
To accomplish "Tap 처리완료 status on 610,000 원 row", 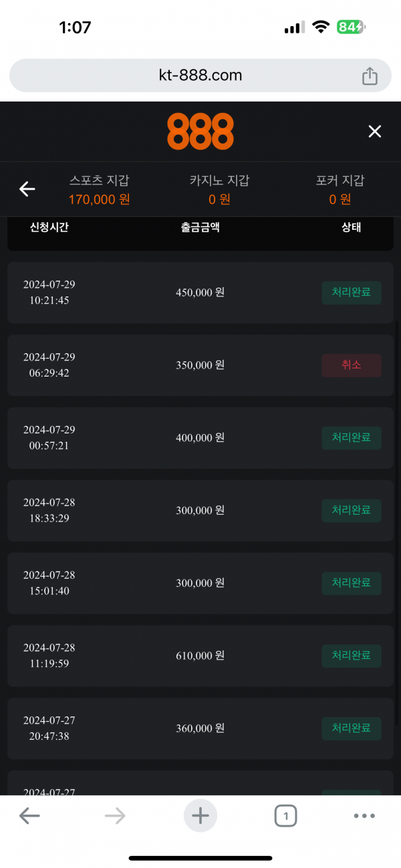I will [352, 656].
